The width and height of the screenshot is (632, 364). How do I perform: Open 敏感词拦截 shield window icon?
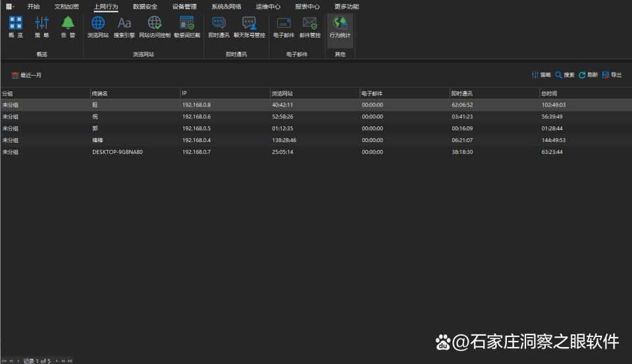click(x=187, y=26)
